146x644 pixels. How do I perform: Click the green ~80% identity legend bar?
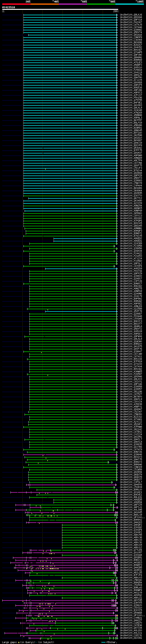pos(101,4)
